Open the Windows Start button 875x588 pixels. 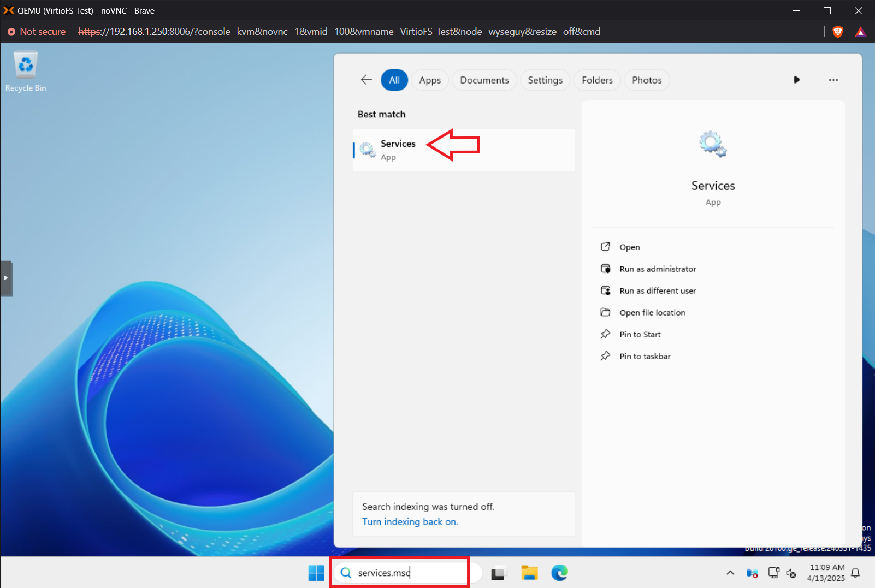(x=316, y=573)
